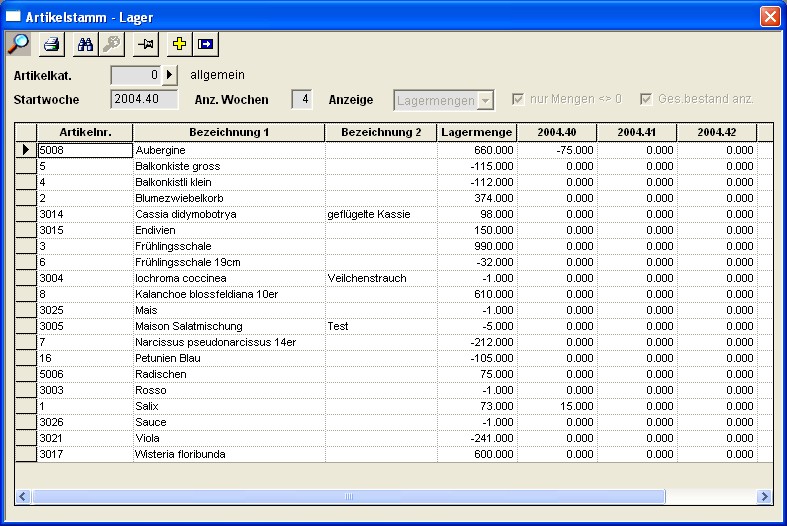Click the Bezeichnung 1 column header
The width and height of the screenshot is (787, 526).
coord(229,133)
